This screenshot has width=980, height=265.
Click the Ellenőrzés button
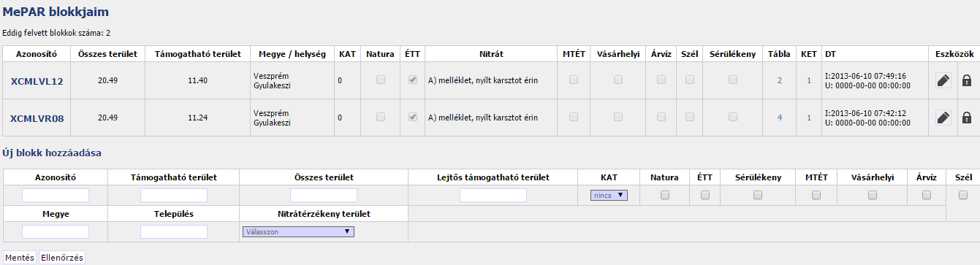point(62,257)
